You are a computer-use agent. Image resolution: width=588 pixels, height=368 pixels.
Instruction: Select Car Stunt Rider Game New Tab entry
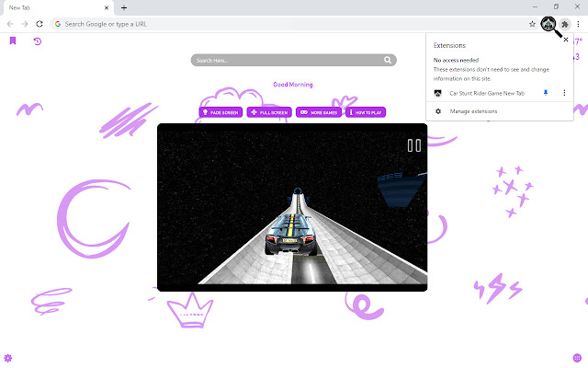[487, 93]
